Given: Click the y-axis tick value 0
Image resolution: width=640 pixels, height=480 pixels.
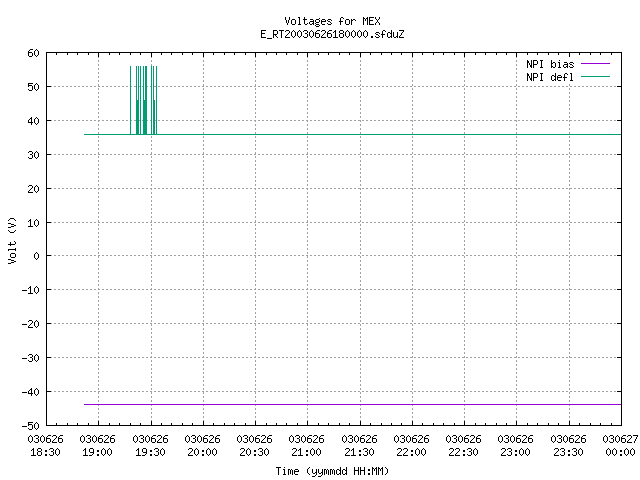Looking at the screenshot, I should pos(37,256).
